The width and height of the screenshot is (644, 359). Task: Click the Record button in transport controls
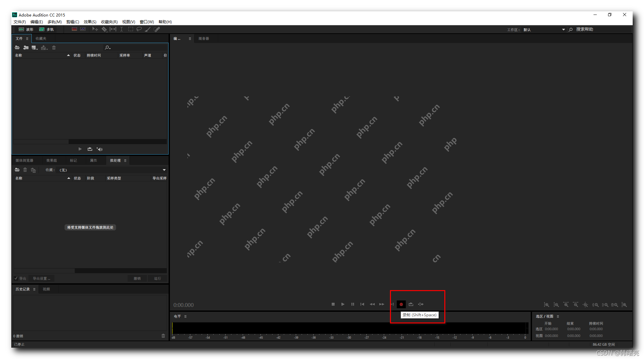(x=401, y=304)
